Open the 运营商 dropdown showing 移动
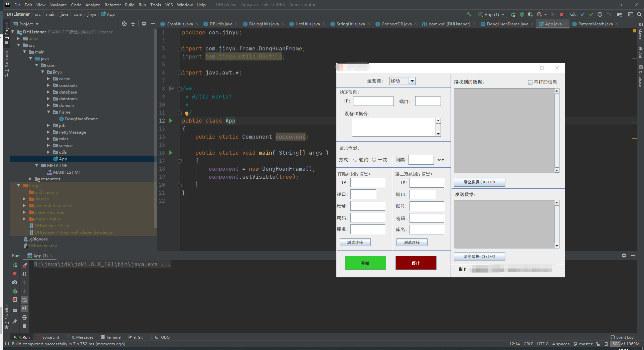644x350 pixels. 402,81
